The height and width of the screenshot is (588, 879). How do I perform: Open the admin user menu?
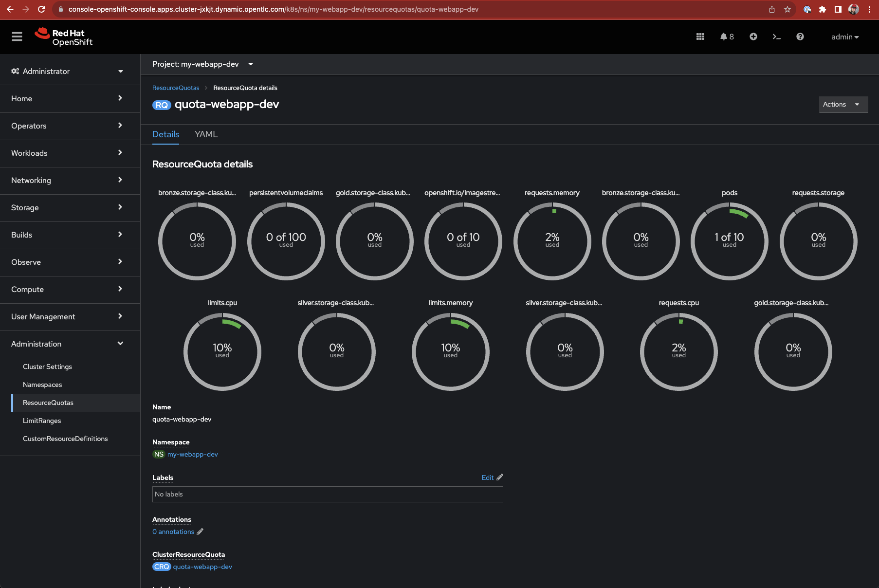pyautogui.click(x=844, y=37)
